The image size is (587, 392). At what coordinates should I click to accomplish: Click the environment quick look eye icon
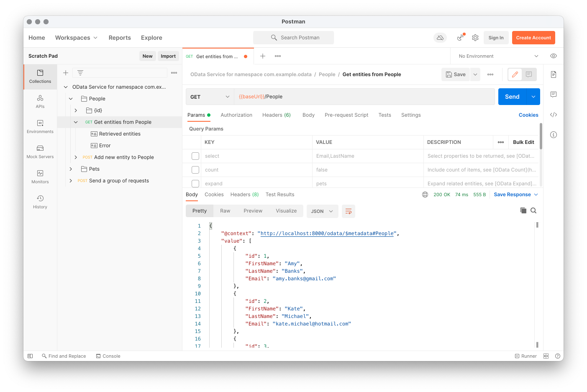[x=554, y=56]
